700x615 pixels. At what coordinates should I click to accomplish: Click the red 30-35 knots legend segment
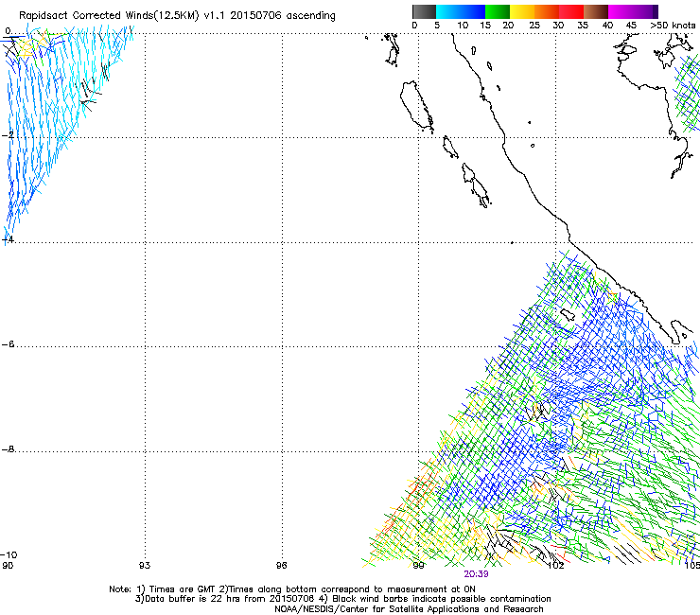571,11
